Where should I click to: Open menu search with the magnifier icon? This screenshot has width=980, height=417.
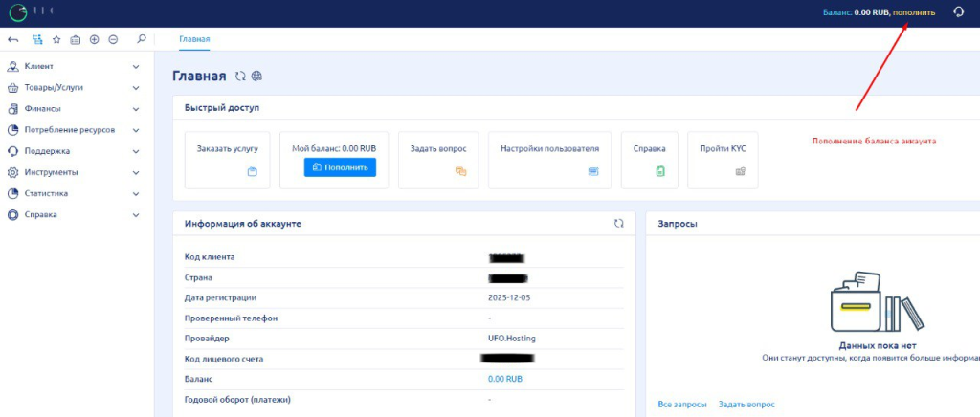pyautogui.click(x=142, y=40)
